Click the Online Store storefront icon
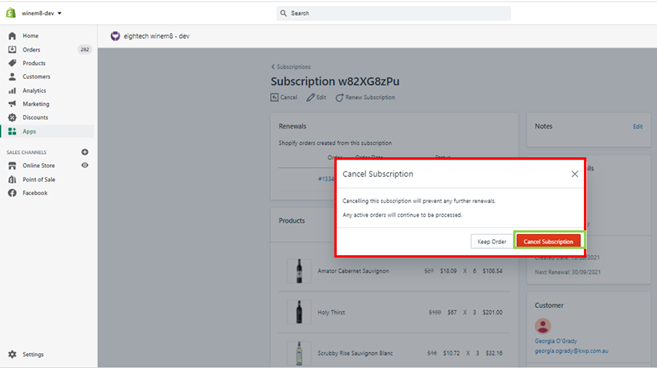Screen dimensions: 657x368 coord(12,166)
